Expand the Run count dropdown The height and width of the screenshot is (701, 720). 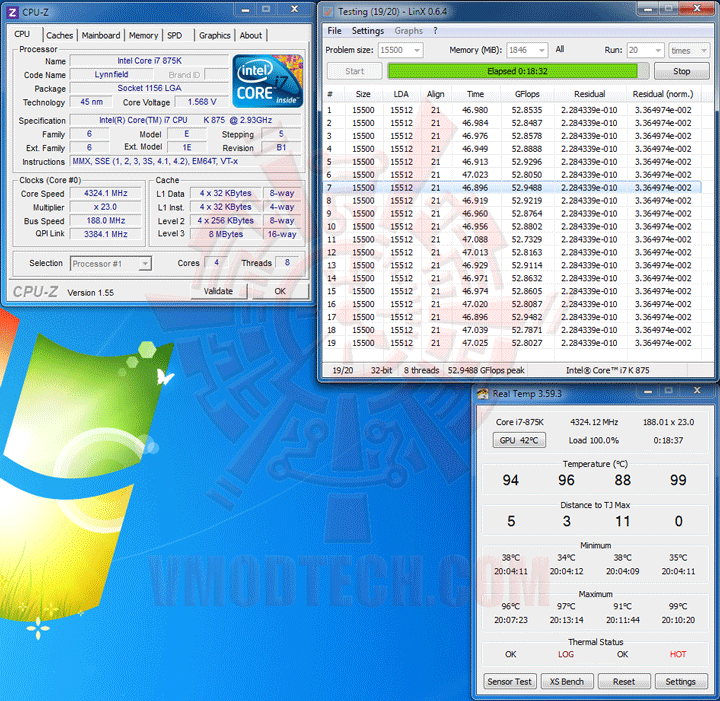(x=658, y=50)
